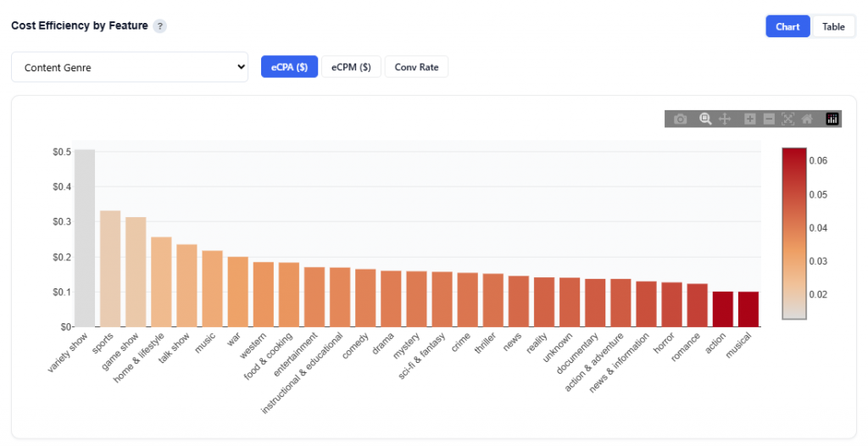Click the Zoom in plus icon

749,120
